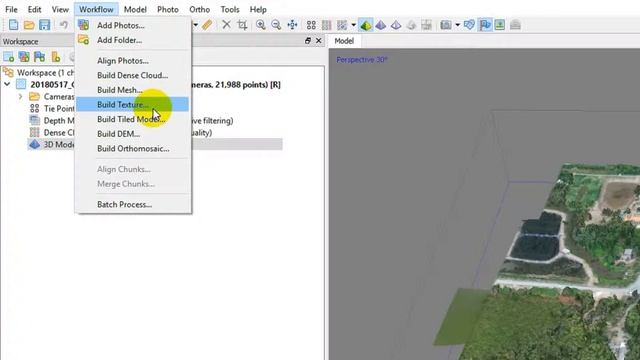Switch to the Model tab
The image size is (640, 360).
344,41
